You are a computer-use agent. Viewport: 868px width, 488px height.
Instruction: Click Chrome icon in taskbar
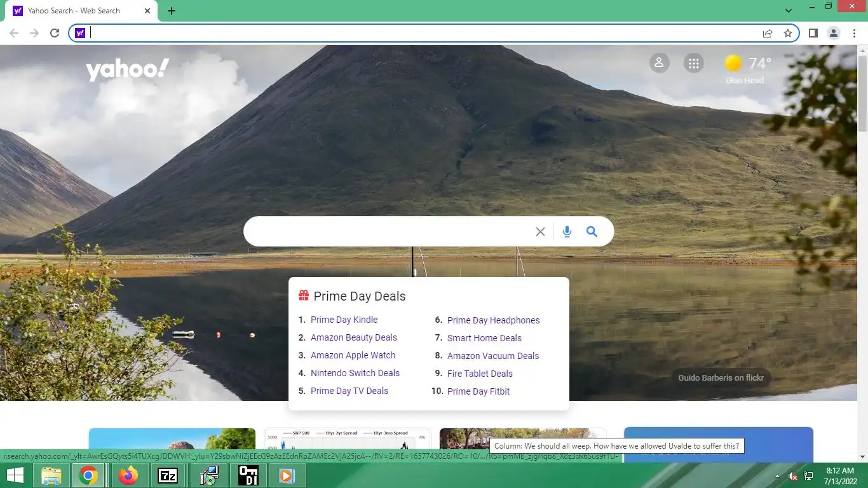click(x=88, y=475)
